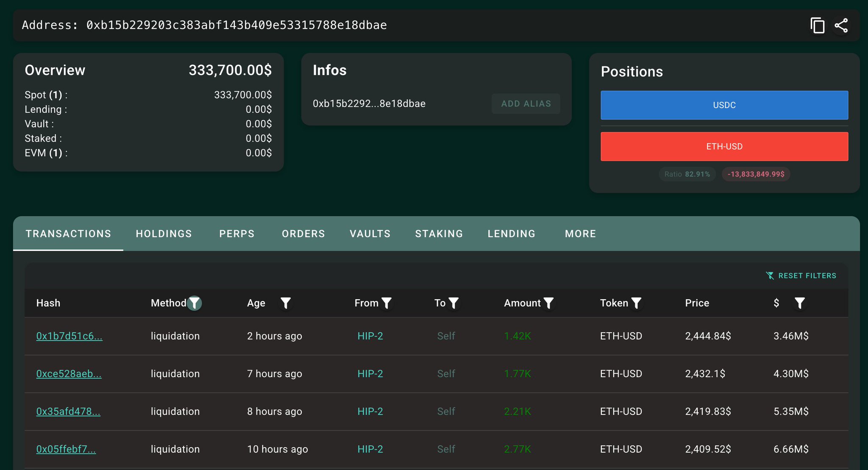Click the Ratio 82.91% chip
This screenshot has width=868, height=470.
[687, 174]
